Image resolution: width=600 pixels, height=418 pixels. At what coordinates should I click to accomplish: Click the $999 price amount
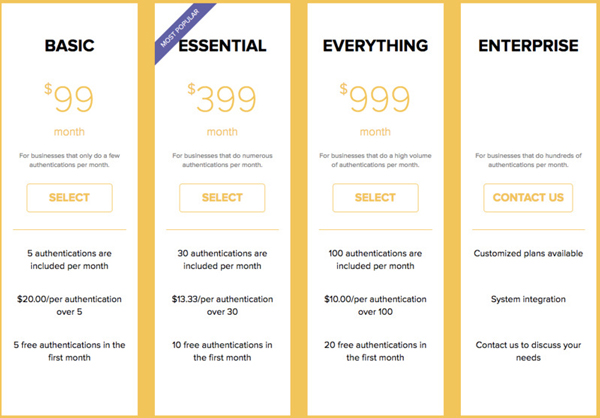376,98
